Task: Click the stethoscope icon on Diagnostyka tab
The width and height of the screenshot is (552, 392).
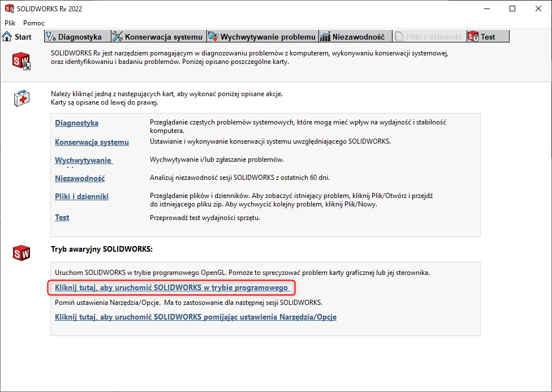Action: click(51, 37)
